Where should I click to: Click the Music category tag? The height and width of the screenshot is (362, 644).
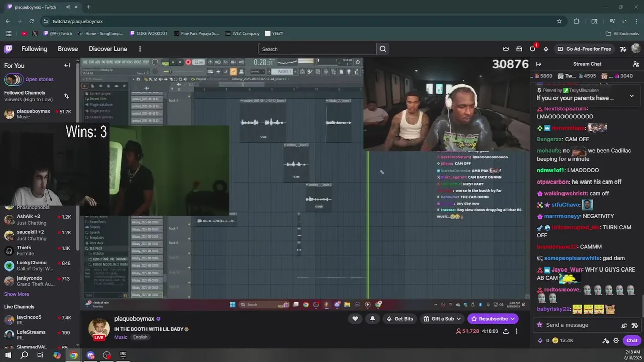coord(121,337)
